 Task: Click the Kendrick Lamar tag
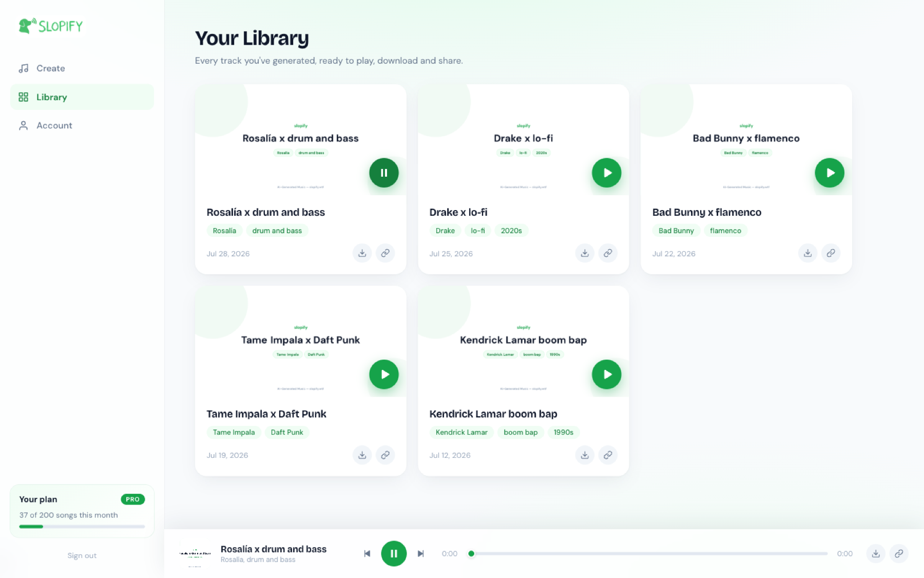tap(461, 433)
